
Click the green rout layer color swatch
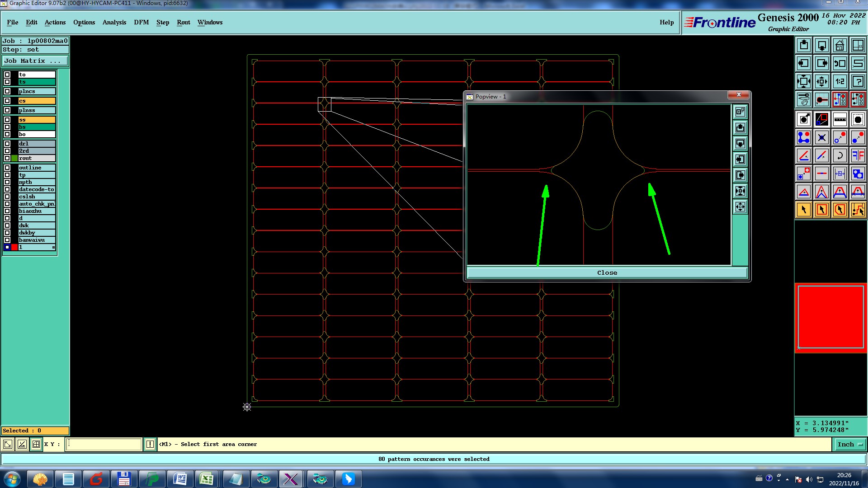(14, 158)
